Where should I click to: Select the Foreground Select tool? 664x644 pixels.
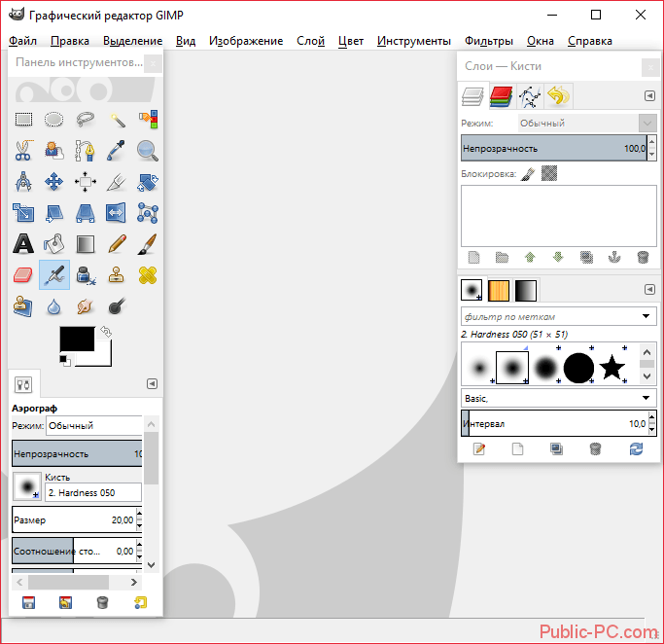[x=54, y=151]
